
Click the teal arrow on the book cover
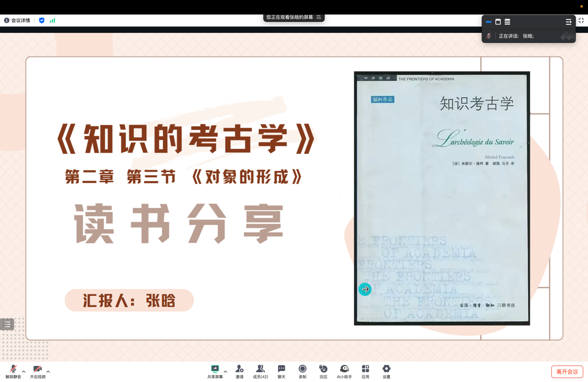365,289
